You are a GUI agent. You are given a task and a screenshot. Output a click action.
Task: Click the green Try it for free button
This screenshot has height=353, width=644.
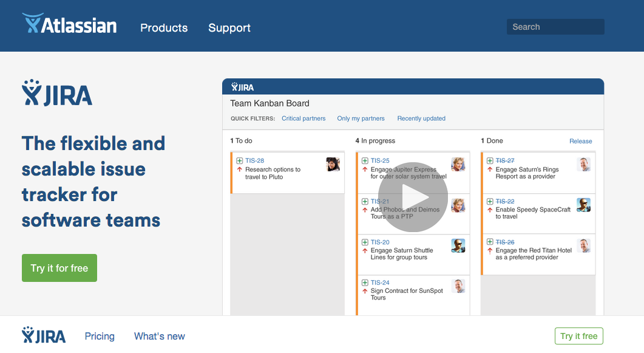pos(59,268)
